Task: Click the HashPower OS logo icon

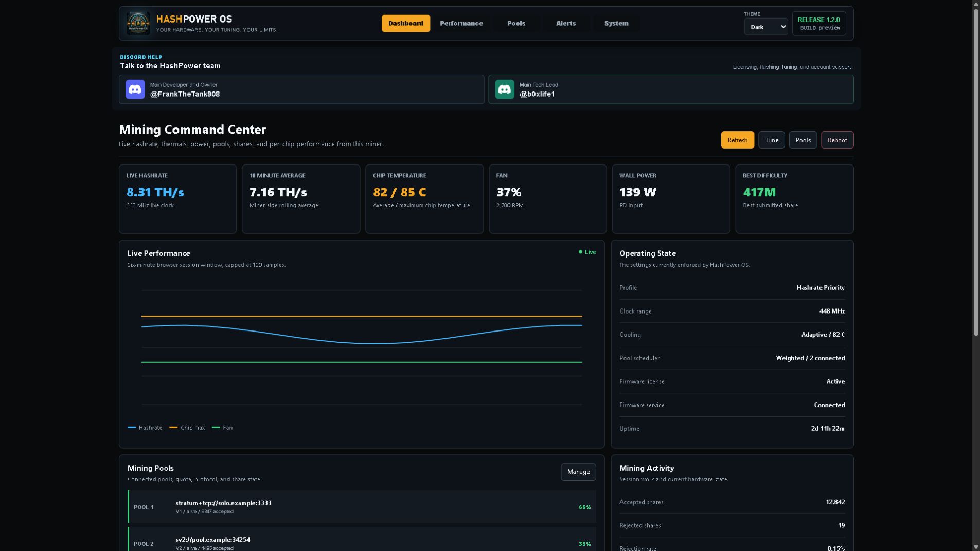Action: point(138,23)
